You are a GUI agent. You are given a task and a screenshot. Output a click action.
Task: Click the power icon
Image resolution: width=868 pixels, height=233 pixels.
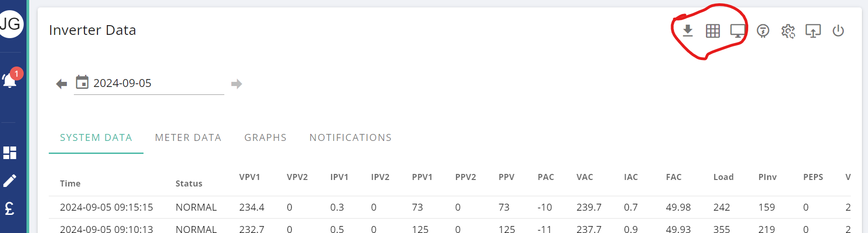click(x=838, y=31)
